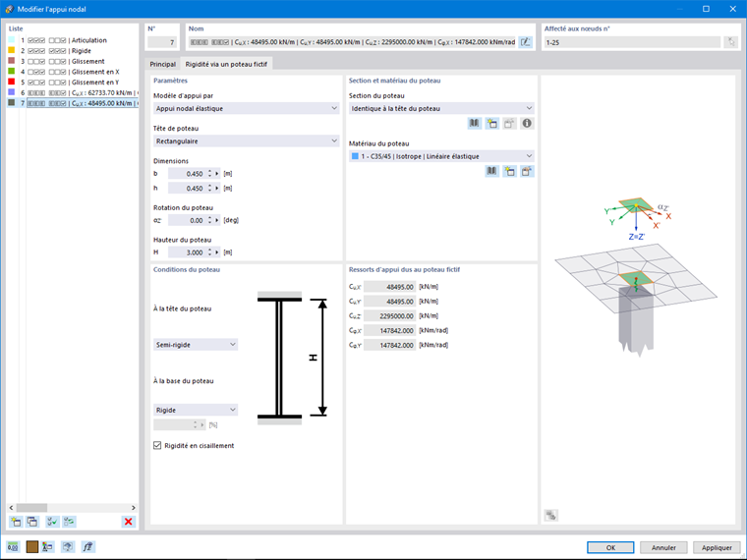Click the copy support icon below the list
This screenshot has width=747, height=560.
click(32, 522)
